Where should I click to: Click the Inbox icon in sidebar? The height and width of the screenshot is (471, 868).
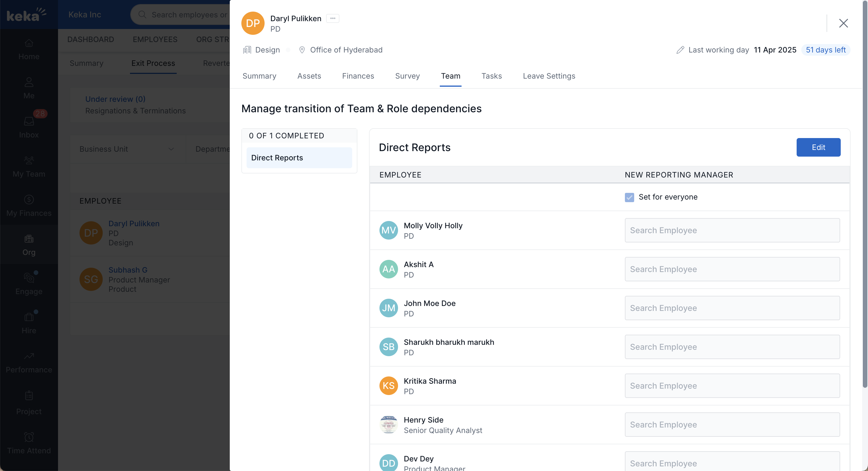point(29,121)
